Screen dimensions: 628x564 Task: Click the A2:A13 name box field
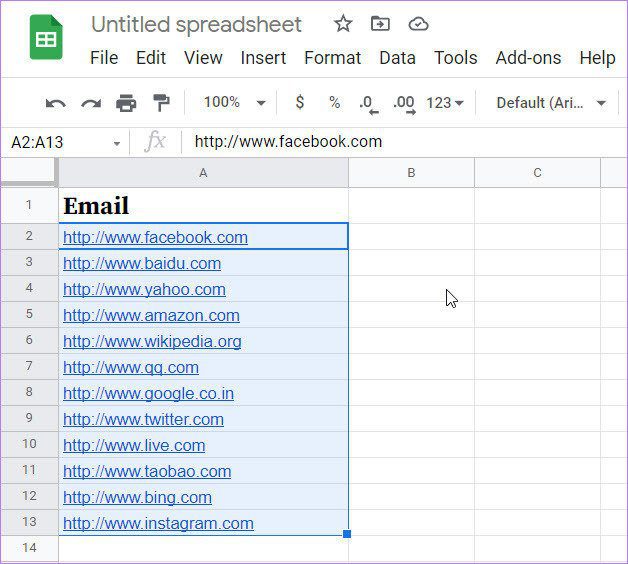point(65,142)
